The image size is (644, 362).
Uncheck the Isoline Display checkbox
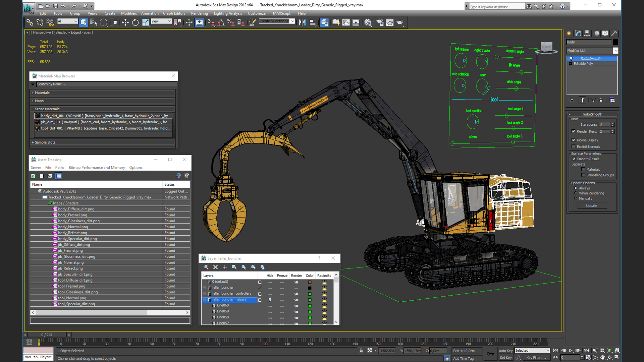(x=574, y=140)
